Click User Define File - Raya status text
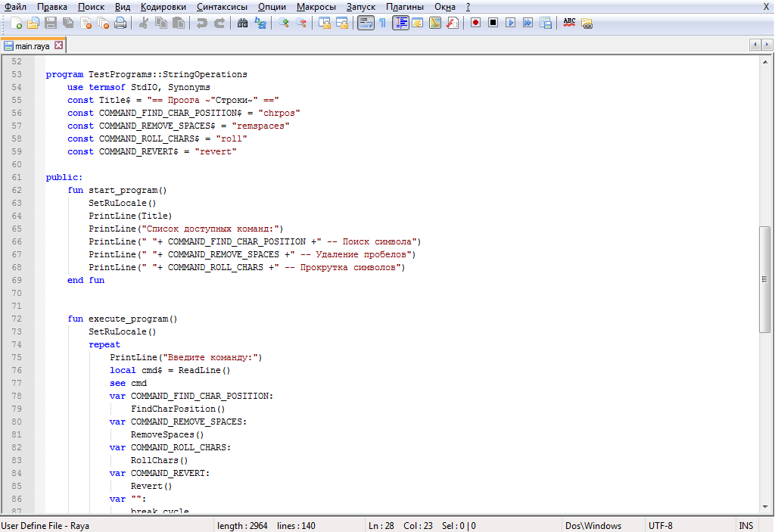Viewport: 775px width, 532px height. click(x=45, y=526)
